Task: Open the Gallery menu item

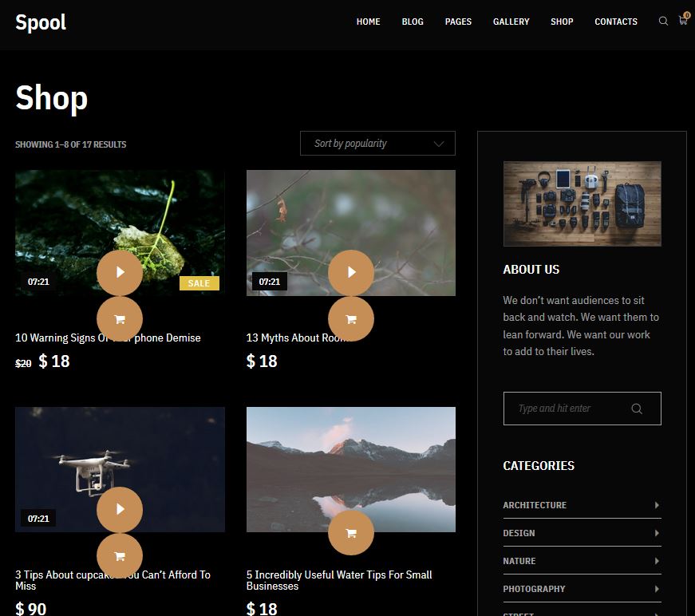Action: (x=511, y=22)
